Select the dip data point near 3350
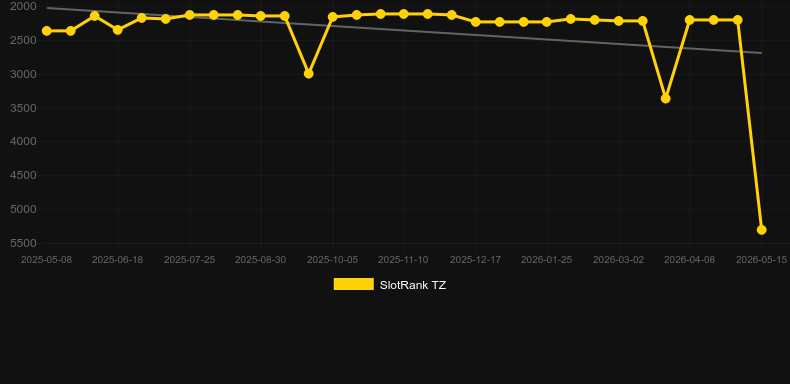 (x=666, y=98)
